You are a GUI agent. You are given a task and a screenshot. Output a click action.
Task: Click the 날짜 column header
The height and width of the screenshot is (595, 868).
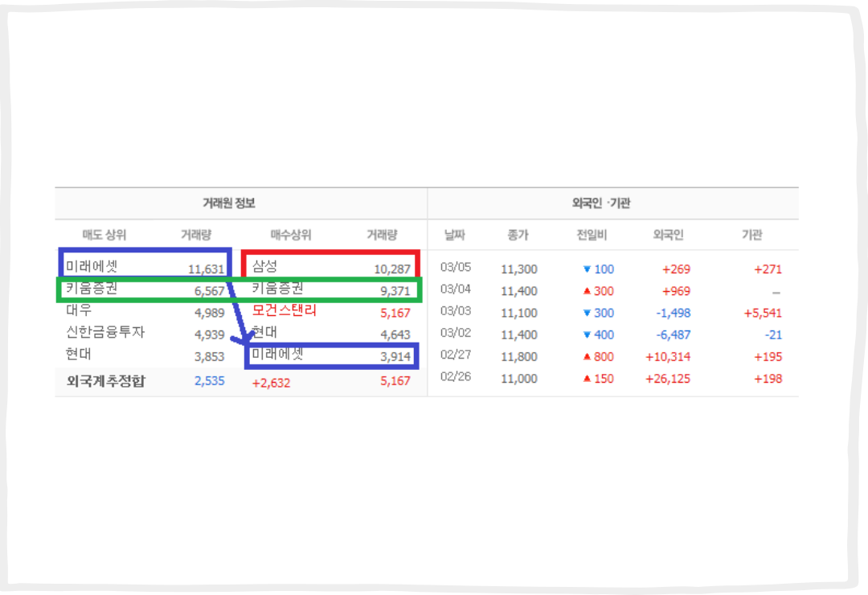point(454,235)
